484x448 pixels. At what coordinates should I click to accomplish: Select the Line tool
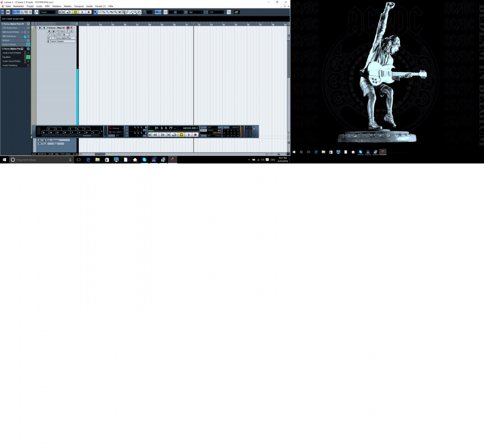132,12
